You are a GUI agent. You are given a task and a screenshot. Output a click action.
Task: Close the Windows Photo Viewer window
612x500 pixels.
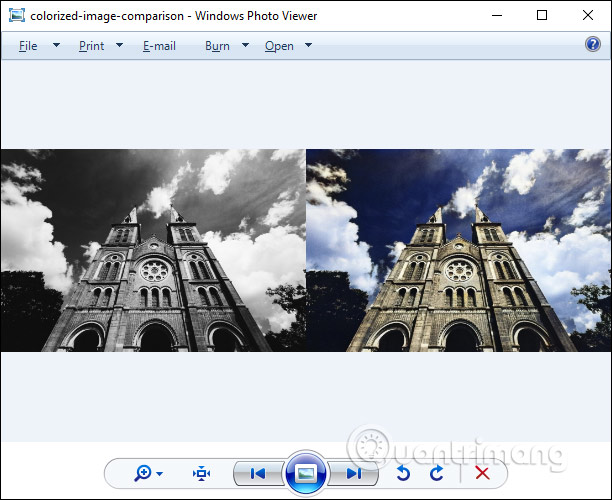[x=588, y=16]
